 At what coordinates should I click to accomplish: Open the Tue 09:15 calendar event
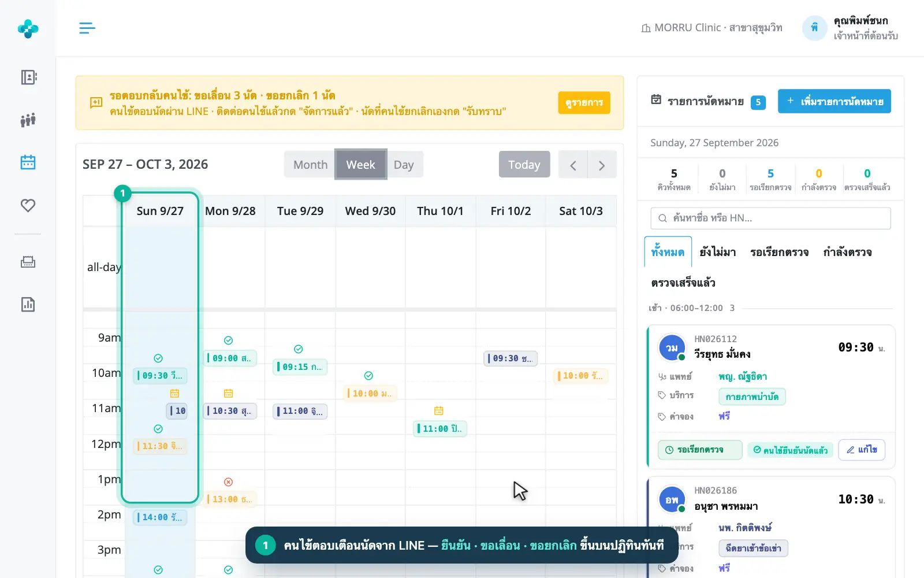300,367
